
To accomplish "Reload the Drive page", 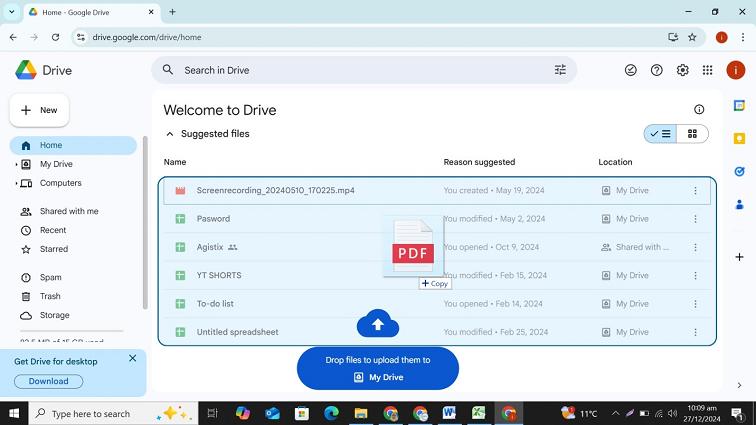I will pyautogui.click(x=55, y=37).
